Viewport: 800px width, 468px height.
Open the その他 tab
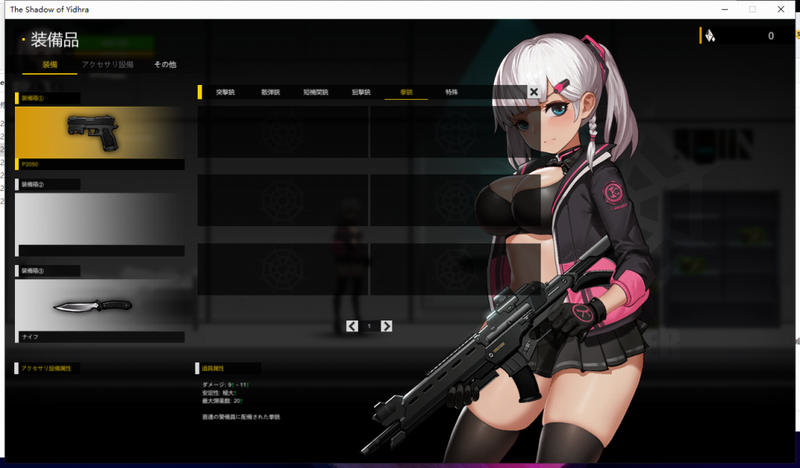pos(165,65)
